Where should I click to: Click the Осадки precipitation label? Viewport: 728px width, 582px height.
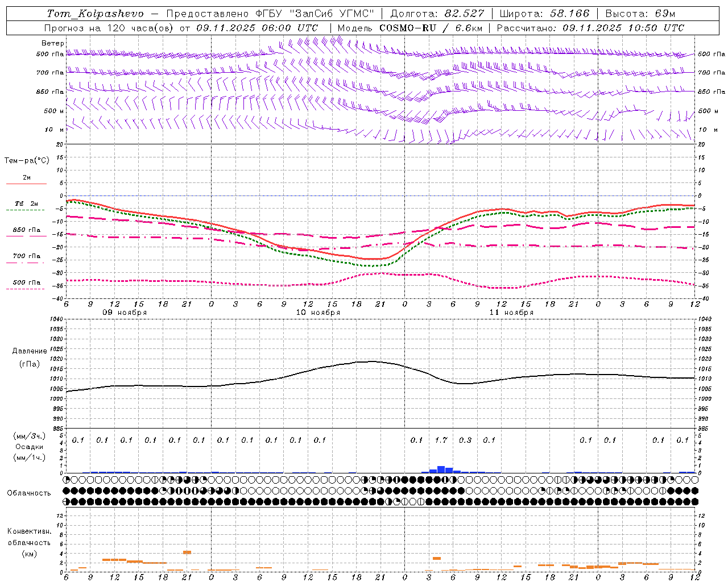(30, 447)
